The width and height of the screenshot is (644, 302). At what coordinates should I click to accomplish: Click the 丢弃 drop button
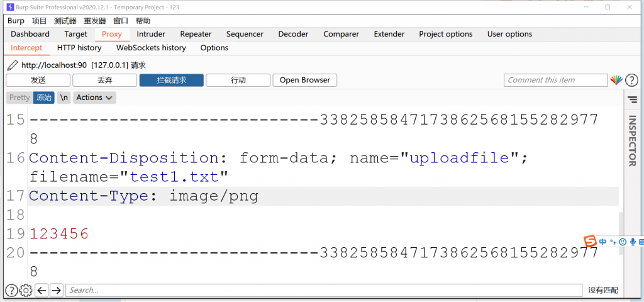(105, 80)
